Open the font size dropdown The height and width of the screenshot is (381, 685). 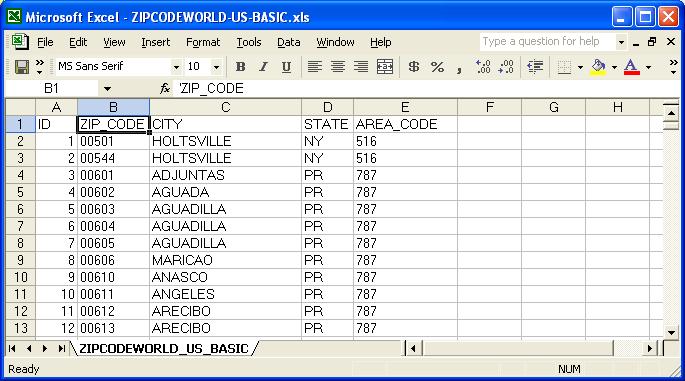(x=216, y=67)
